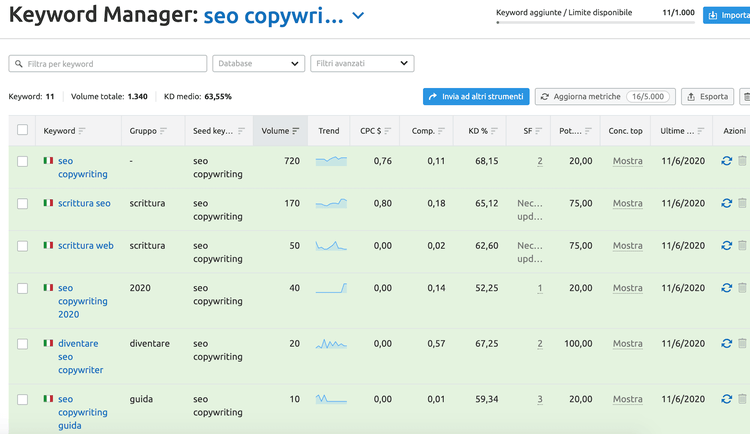Sort by Keyword column icon
This screenshot has width=750, height=434.
pyautogui.click(x=82, y=131)
